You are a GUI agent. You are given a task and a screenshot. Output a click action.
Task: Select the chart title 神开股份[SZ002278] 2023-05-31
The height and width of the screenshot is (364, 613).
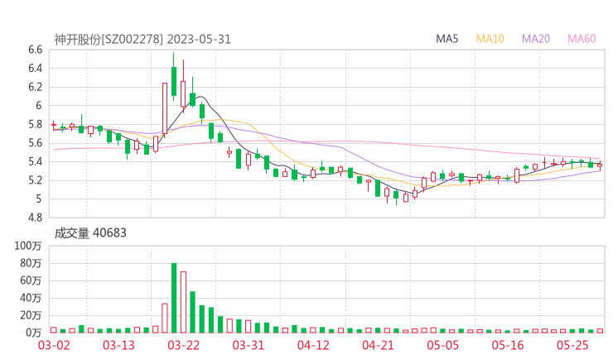tap(142, 40)
